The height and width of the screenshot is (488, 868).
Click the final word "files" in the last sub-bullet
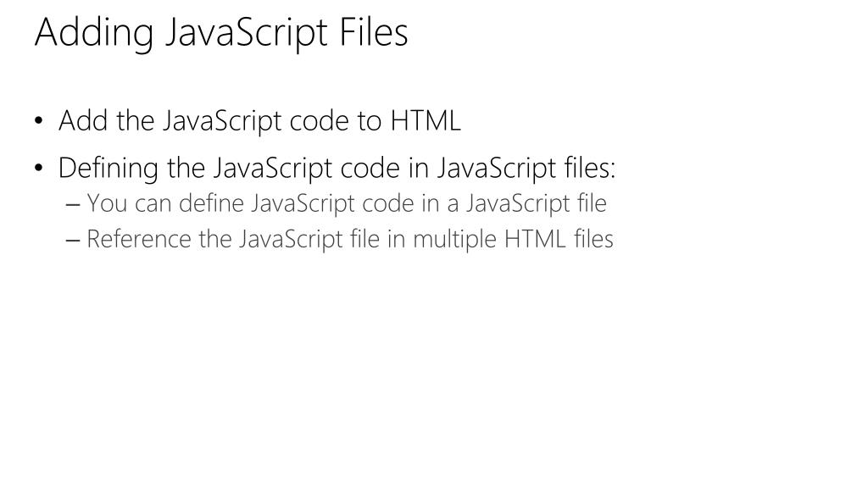[x=593, y=240]
